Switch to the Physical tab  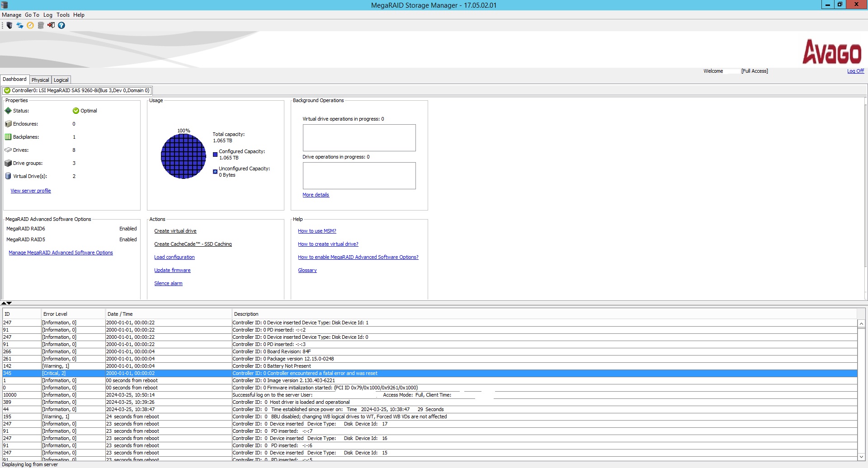pos(40,80)
